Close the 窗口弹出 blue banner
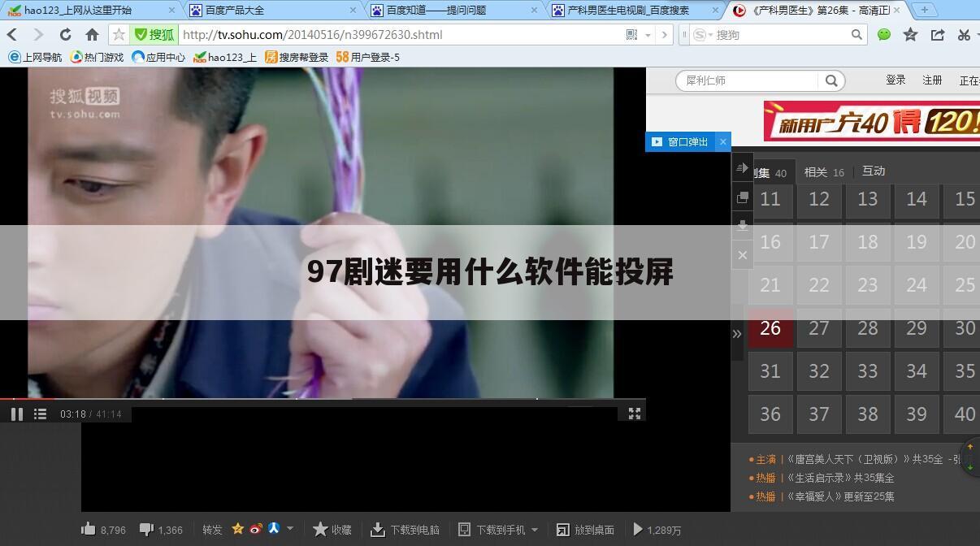The height and width of the screenshot is (546, 980). [x=722, y=141]
